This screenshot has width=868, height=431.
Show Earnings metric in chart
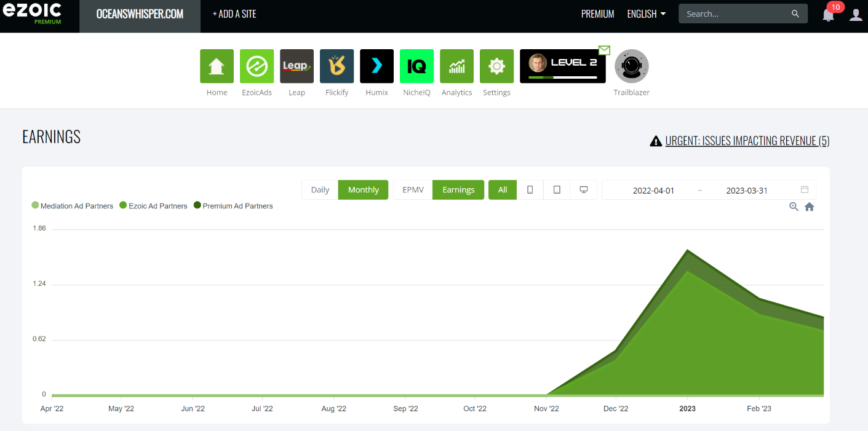(x=458, y=190)
